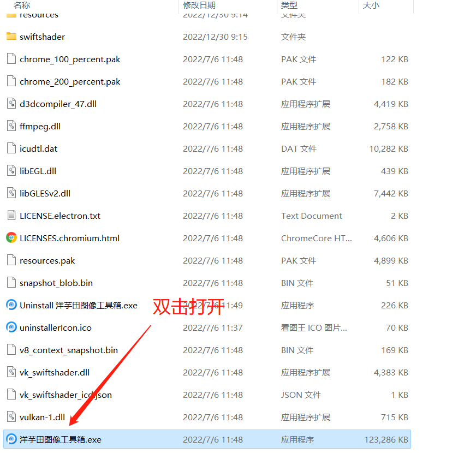The image size is (476, 453).
Task: Select the swiftshader folder name
Action: (42, 37)
